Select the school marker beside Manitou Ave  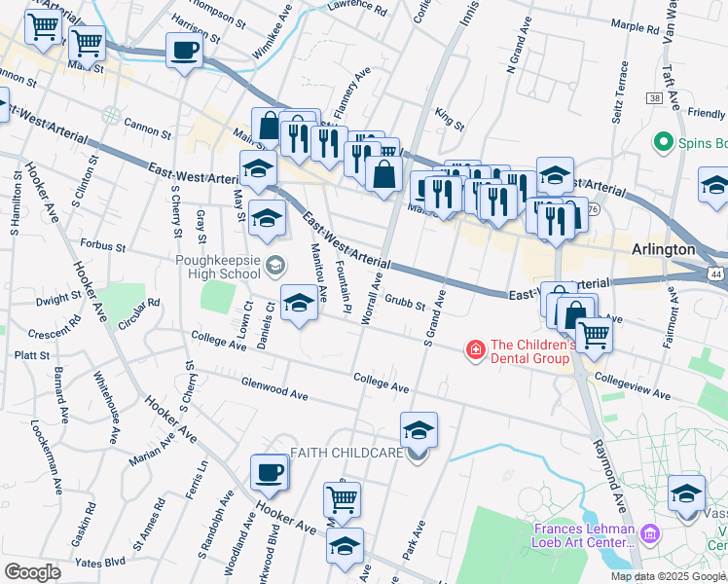[x=300, y=306]
